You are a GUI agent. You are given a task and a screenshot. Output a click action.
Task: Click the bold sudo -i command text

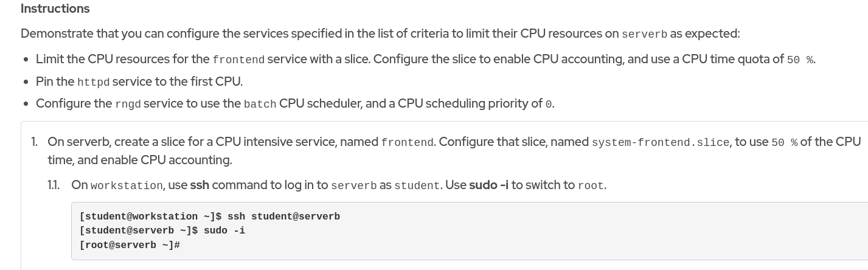pyautogui.click(x=488, y=185)
